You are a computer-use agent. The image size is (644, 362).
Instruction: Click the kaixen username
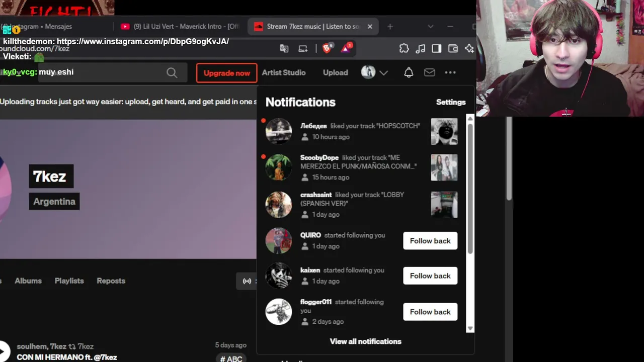310,270
